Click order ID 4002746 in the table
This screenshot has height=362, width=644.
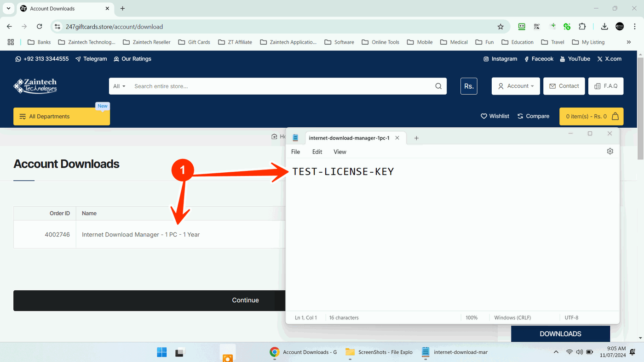[57, 234]
